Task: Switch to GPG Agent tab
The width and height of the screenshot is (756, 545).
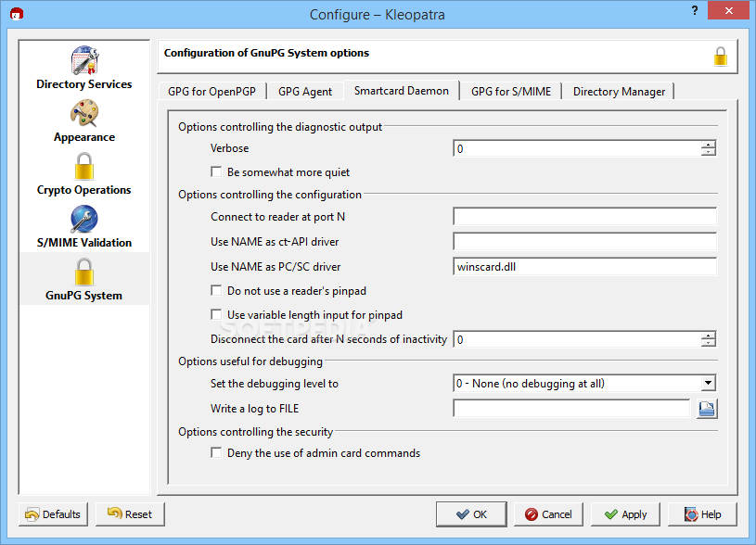Action: pos(305,91)
